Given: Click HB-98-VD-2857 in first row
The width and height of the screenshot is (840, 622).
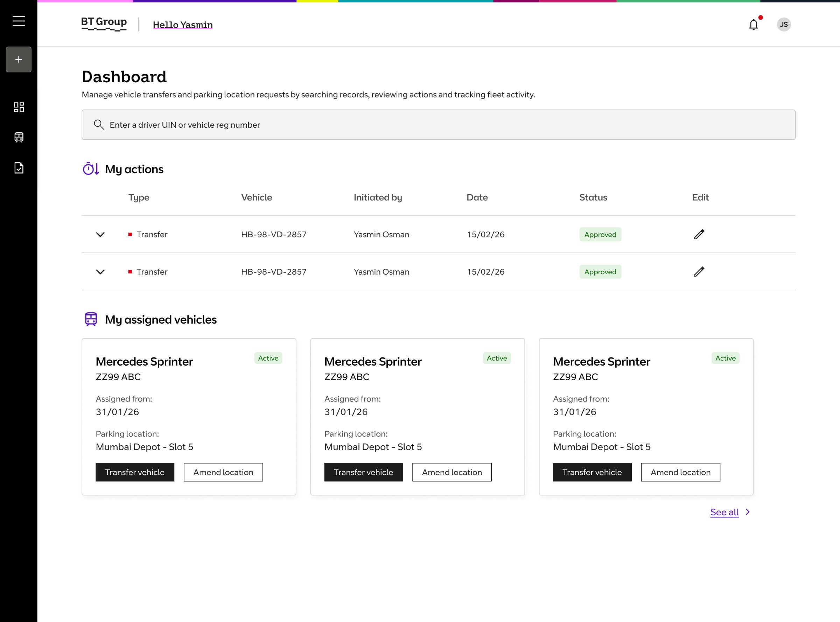Looking at the screenshot, I should [x=274, y=235].
